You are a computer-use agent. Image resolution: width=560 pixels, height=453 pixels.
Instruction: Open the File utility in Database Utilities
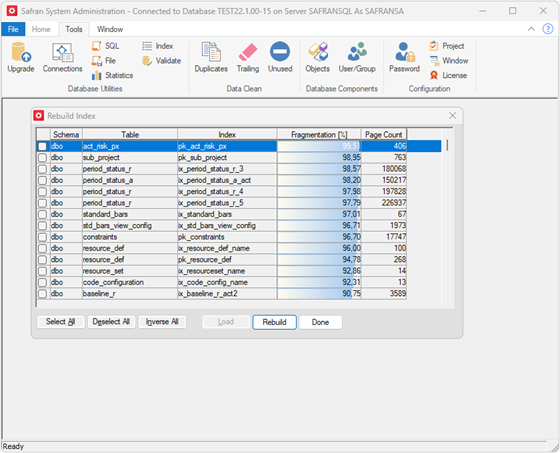point(104,61)
